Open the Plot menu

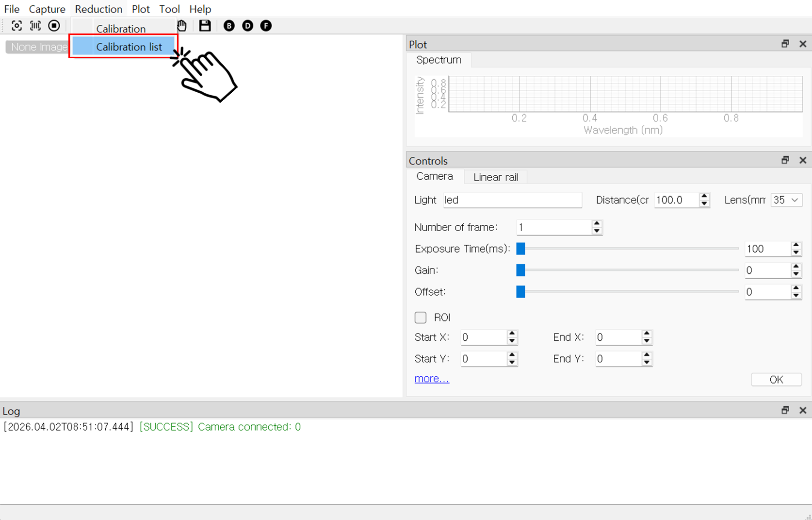pyautogui.click(x=141, y=9)
